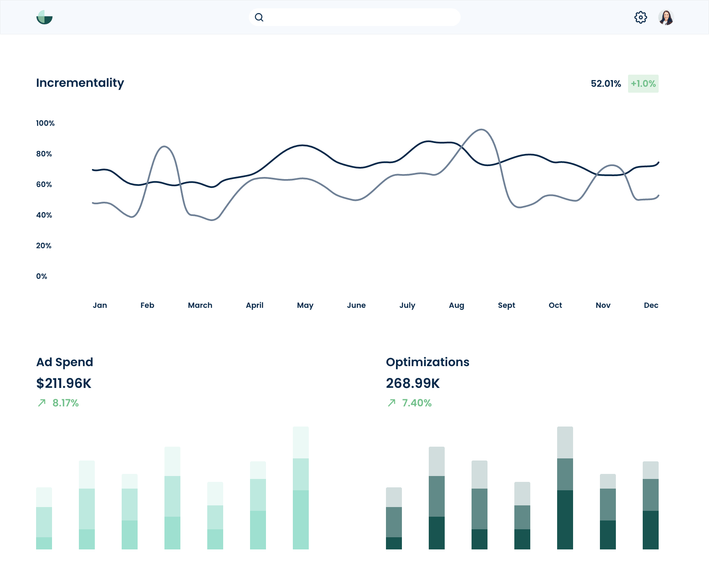Select the +1.0% growth badge
The width and height of the screenshot is (709, 588).
coord(643,83)
